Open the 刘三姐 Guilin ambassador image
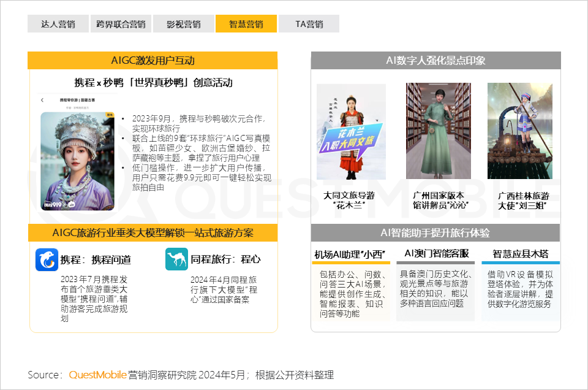This screenshot has width=588, height=390. (x=520, y=131)
